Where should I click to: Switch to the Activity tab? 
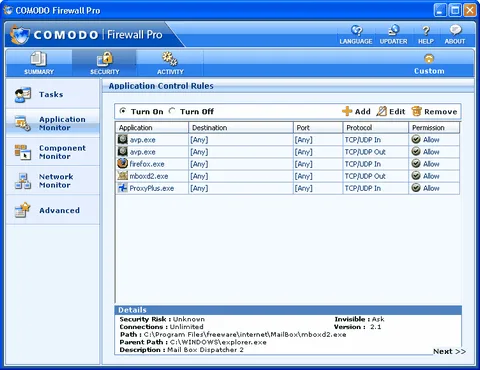170,63
